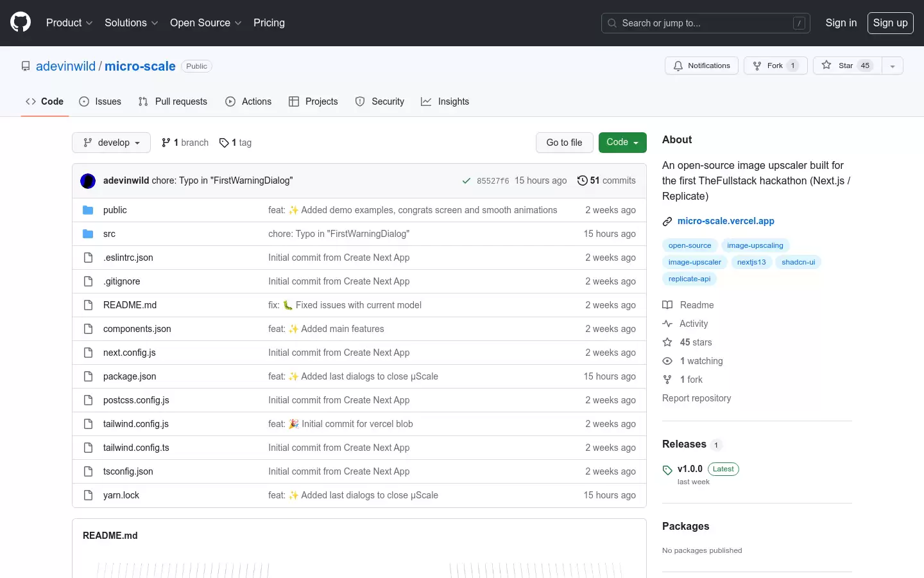Click the Sign up button

[891, 23]
